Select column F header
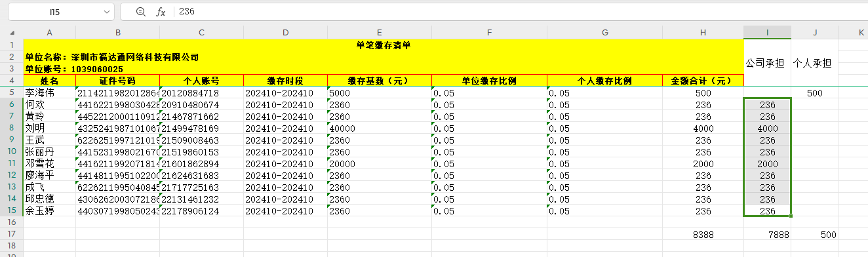 pos(489,32)
